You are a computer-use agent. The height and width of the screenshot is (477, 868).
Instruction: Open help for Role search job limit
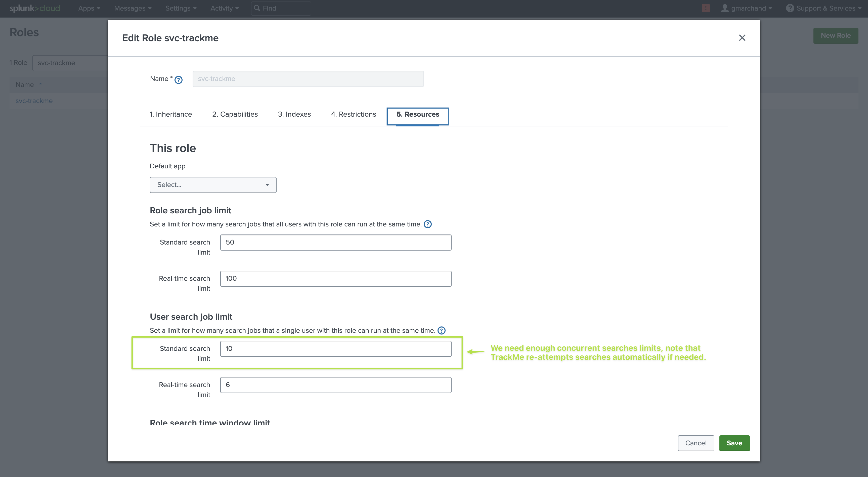point(428,224)
